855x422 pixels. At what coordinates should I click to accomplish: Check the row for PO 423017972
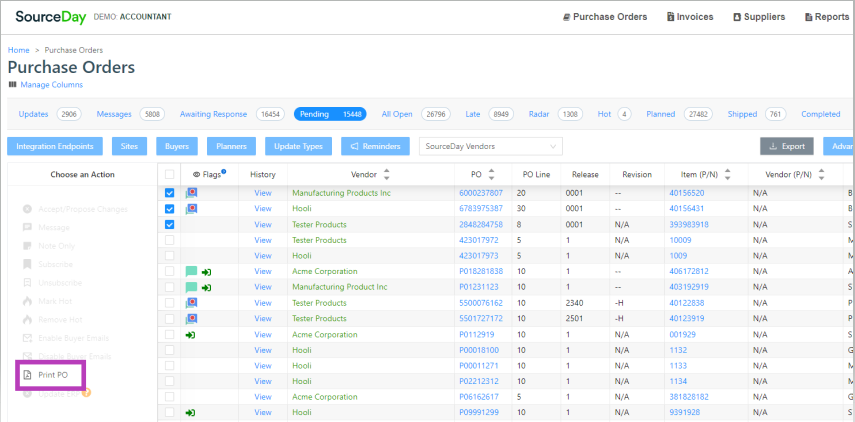coord(170,240)
